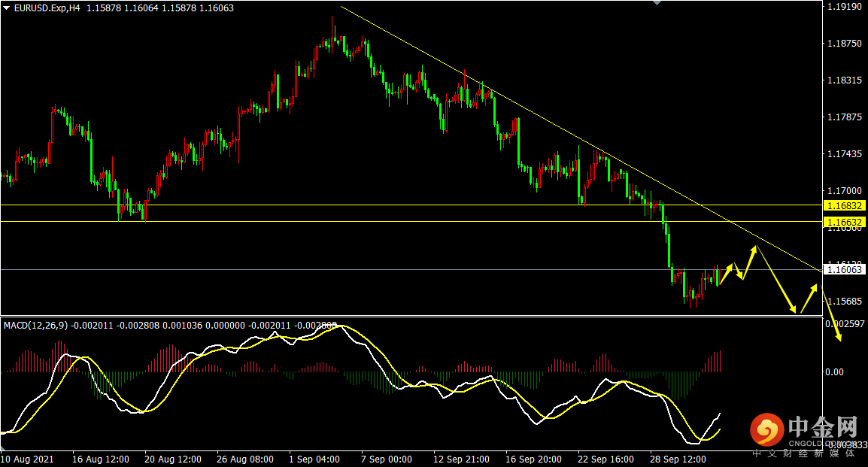Click the 7 Sep 00:00 time label
Screen dimensions: 868x467
[387, 459]
